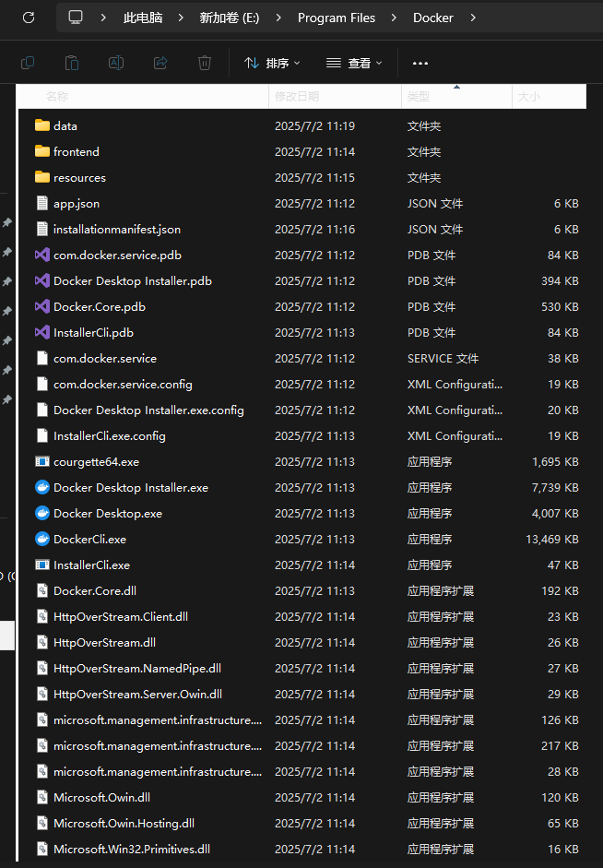Click the 7,739 KB size value
603x868 pixels.
pos(555,488)
